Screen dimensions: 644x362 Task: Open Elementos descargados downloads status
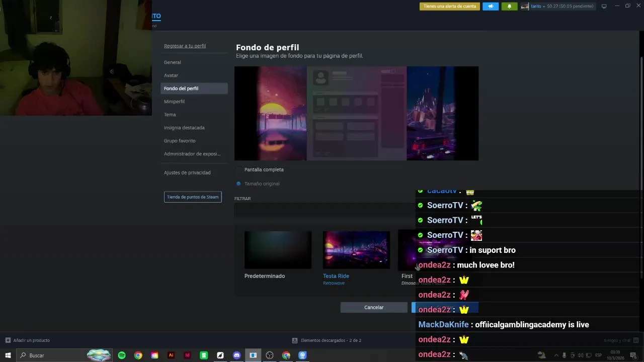(x=327, y=340)
